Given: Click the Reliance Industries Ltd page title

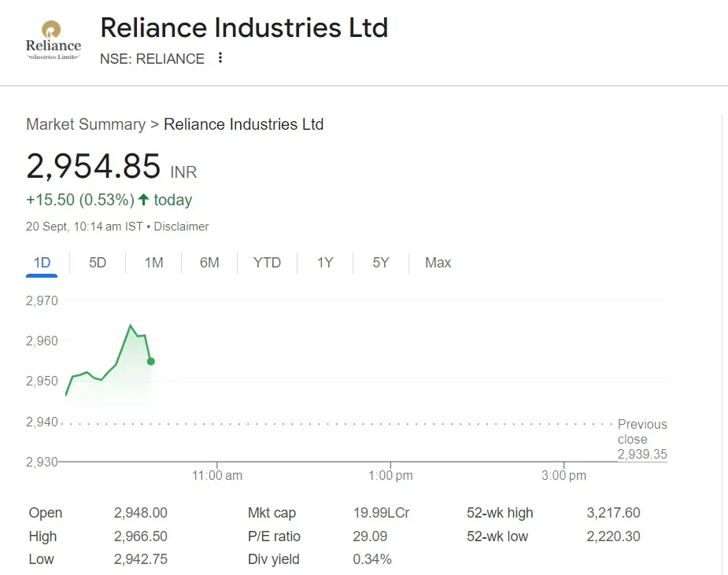Looking at the screenshot, I should tap(244, 28).
